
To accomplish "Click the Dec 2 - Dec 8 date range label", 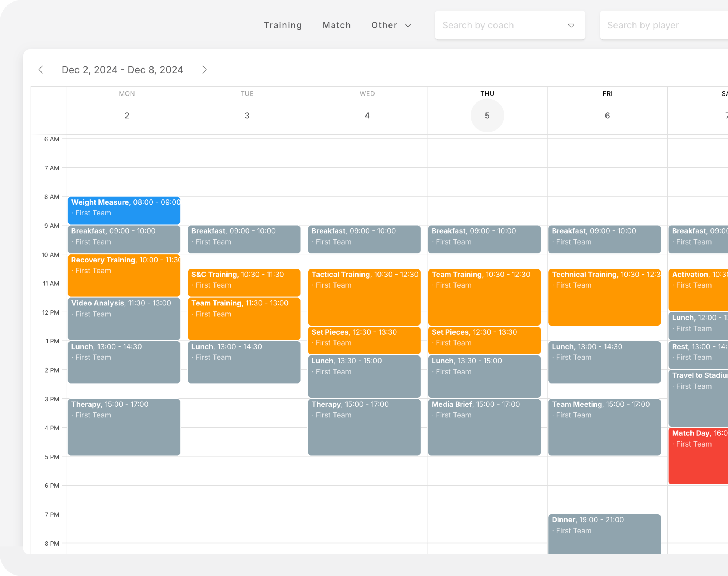I will pyautogui.click(x=123, y=69).
